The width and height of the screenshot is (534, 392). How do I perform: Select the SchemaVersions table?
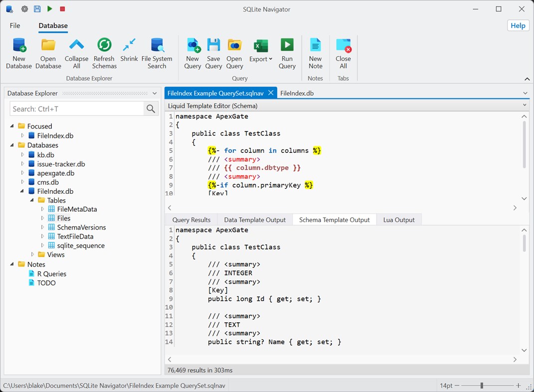(x=81, y=227)
